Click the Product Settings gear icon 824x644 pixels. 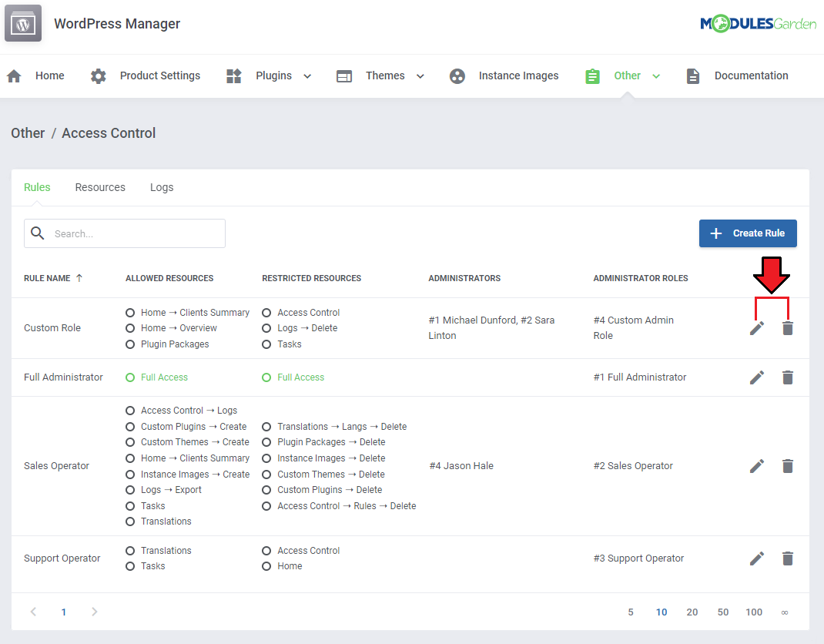(99, 76)
